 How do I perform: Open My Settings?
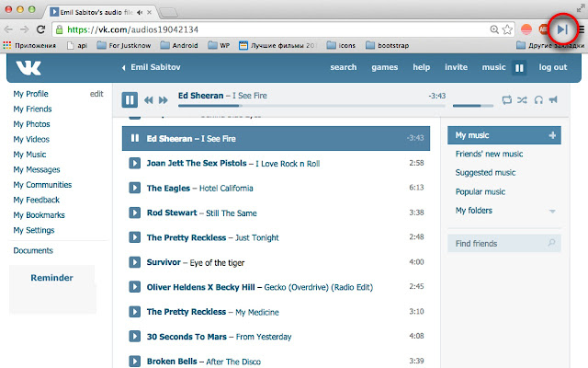pos(34,230)
